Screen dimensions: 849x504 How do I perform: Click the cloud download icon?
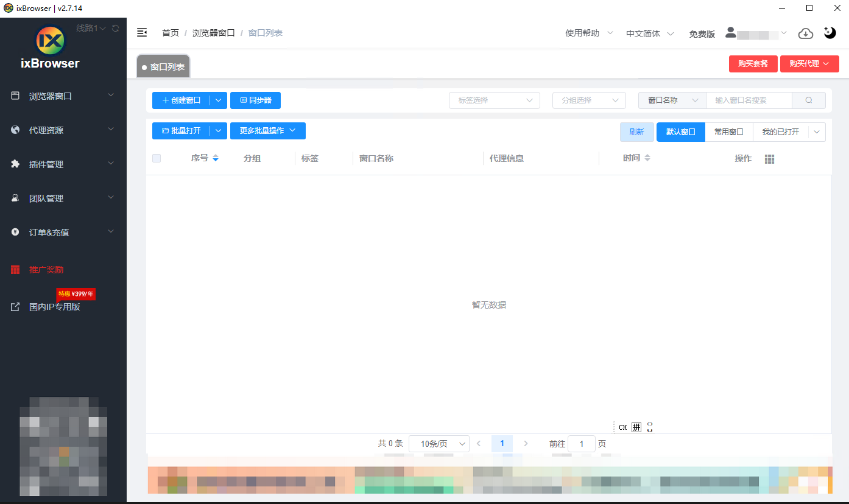[806, 33]
